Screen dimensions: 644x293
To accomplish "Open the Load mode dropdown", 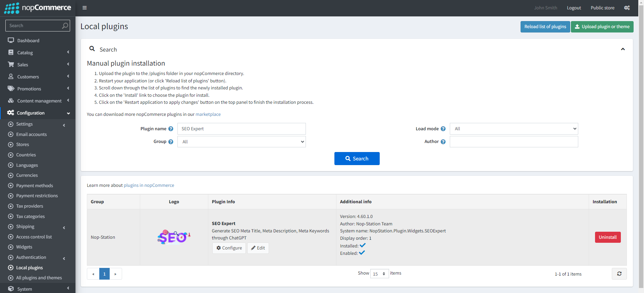I will coord(514,129).
